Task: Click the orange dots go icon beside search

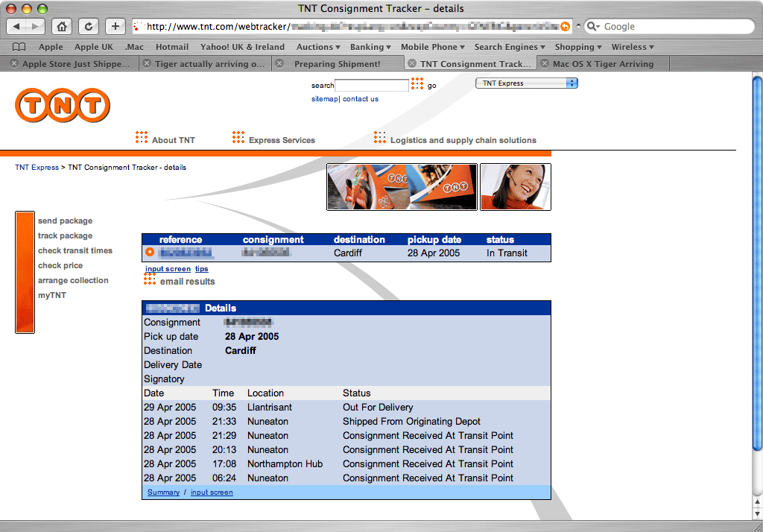Action: [x=417, y=84]
